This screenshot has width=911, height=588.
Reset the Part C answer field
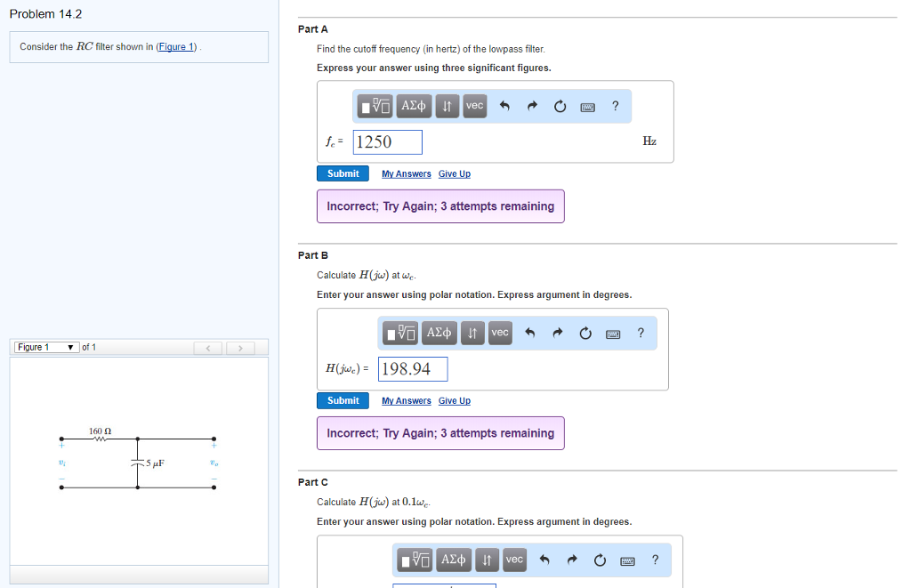pyautogui.click(x=601, y=560)
